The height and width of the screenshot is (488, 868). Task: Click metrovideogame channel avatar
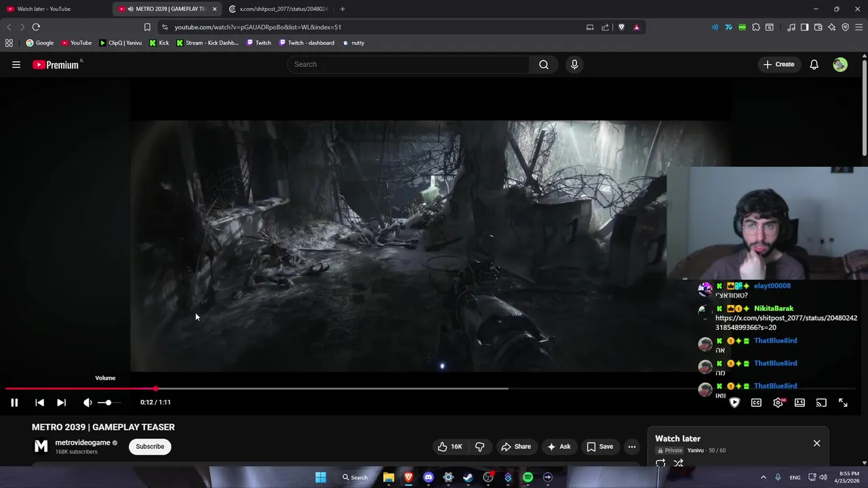(x=41, y=446)
